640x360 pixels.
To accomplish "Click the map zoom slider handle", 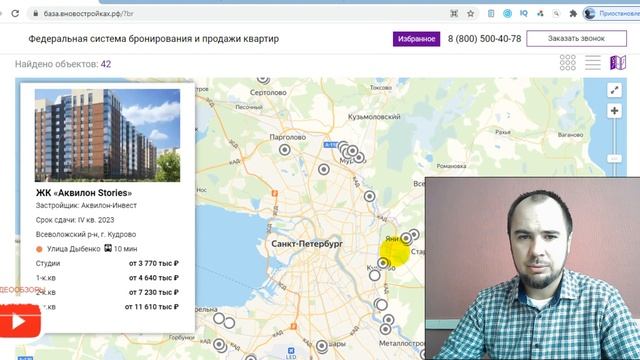I will coord(614,158).
